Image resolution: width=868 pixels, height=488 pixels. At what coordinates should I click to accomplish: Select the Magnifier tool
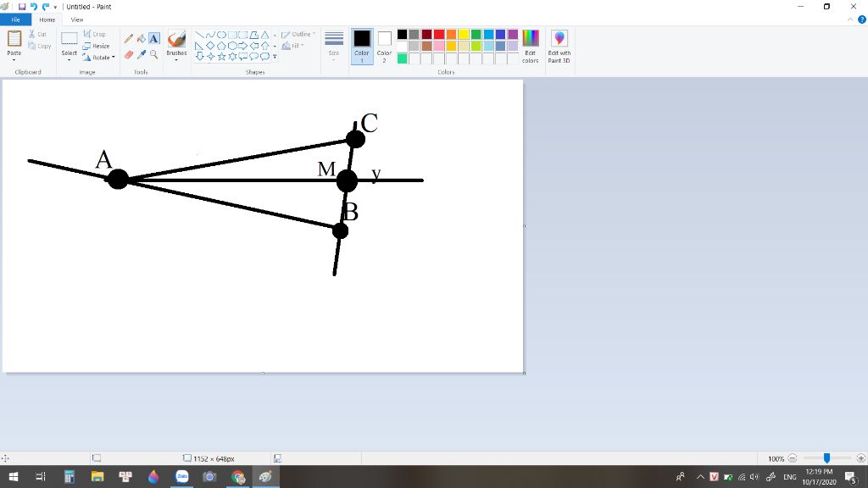[154, 54]
